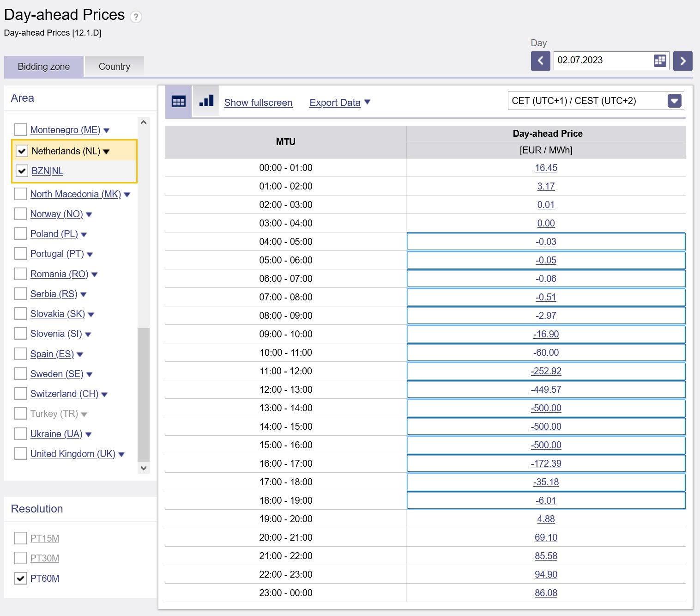
Task: Collapse Netherlands (NL) bidding zones arrow
Action: click(107, 152)
